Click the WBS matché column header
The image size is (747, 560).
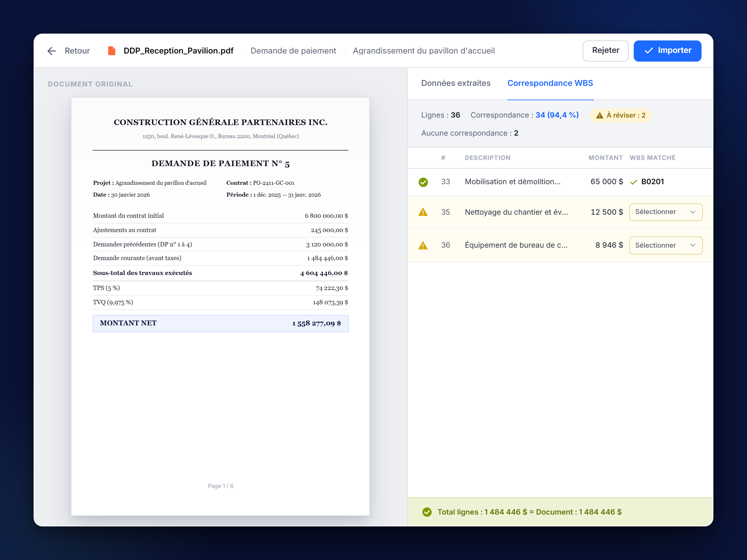[x=652, y=158]
